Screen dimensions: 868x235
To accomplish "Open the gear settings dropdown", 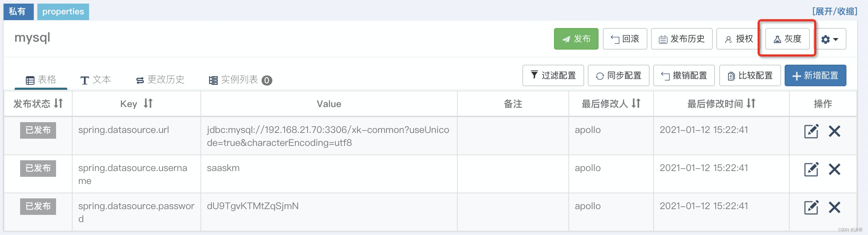I will tap(830, 39).
